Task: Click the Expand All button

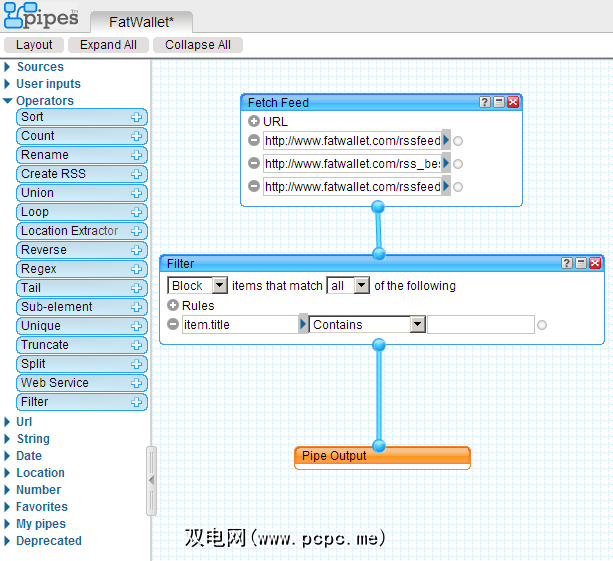Action: 108,45
